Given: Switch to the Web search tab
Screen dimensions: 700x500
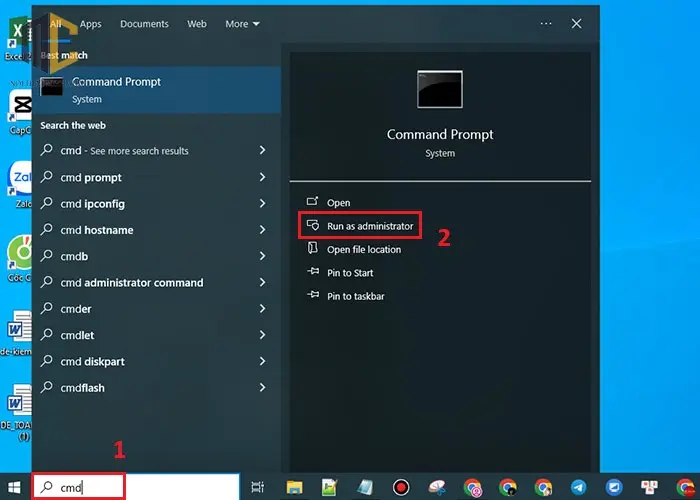Looking at the screenshot, I should tap(197, 24).
